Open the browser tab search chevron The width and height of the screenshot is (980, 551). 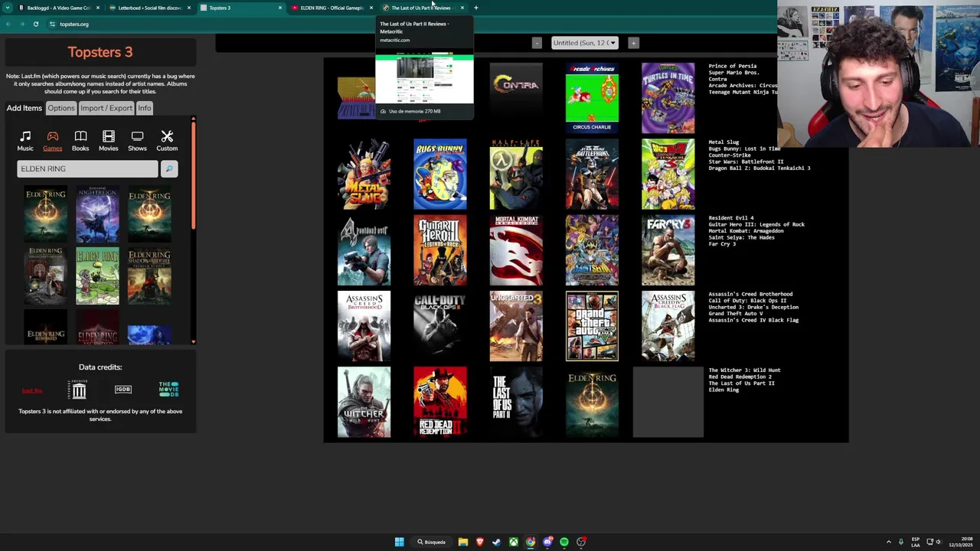(8, 8)
